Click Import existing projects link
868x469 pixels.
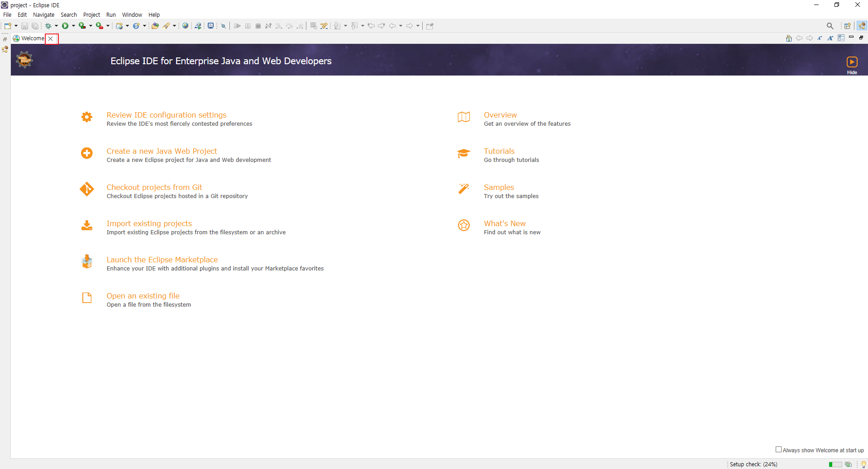149,223
